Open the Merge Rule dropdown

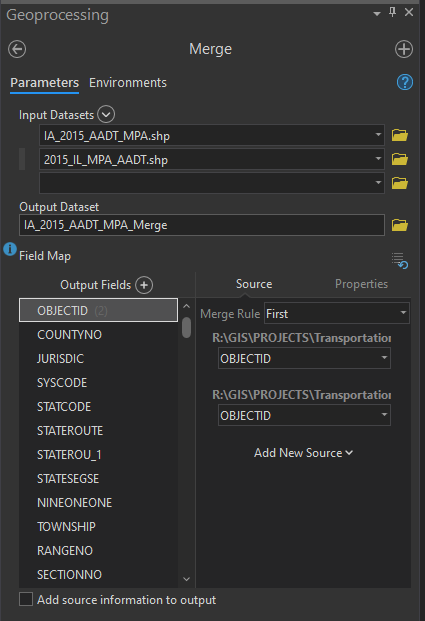[x=337, y=314]
